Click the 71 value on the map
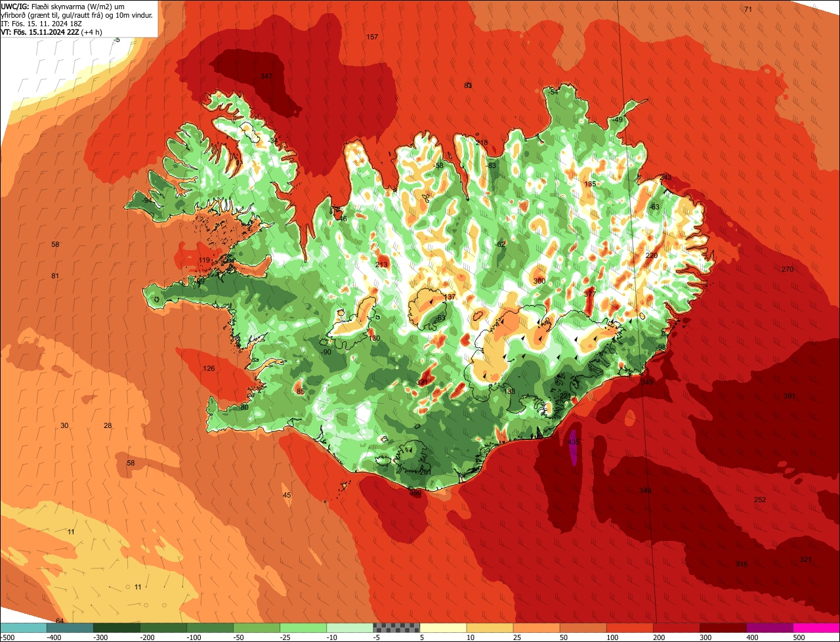Image resolution: width=840 pixels, height=642 pixels. 748,9
